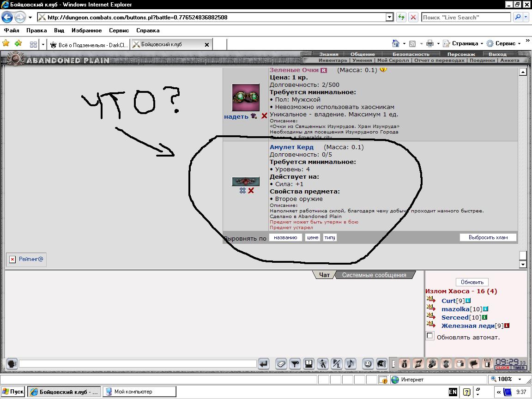Click the floppy disk save icon

[x=309, y=364]
